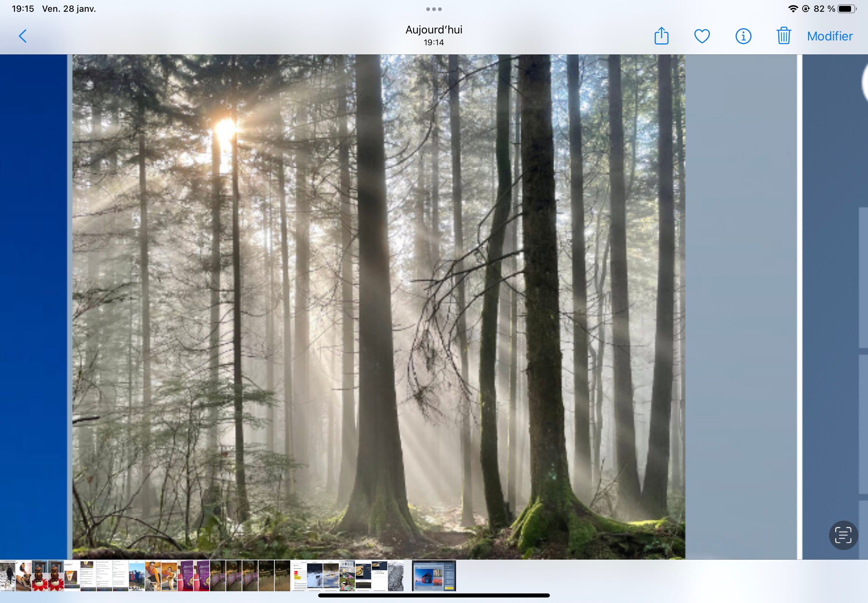Tap the rotation lock status icon
Viewport: 868px width, 603px height.
pos(805,9)
